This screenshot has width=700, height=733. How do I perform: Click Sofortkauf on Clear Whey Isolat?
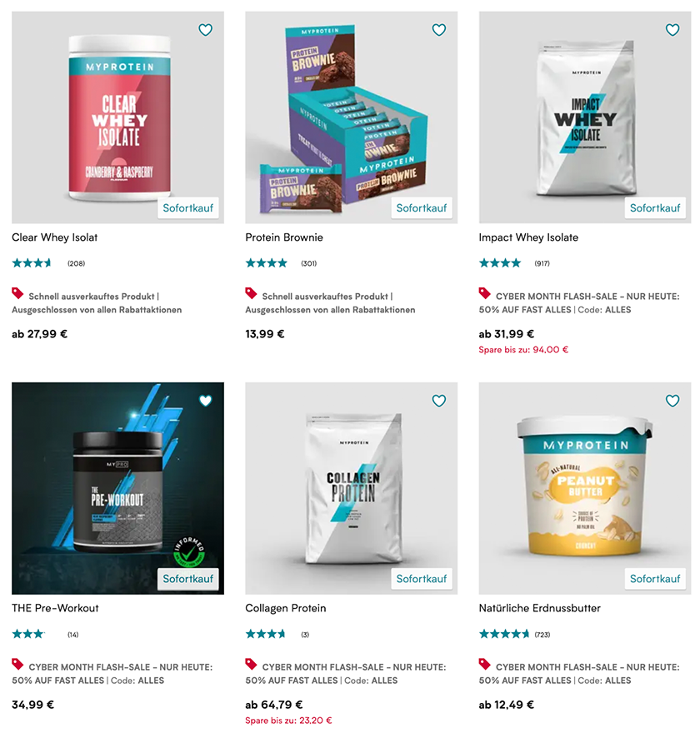[x=188, y=208]
